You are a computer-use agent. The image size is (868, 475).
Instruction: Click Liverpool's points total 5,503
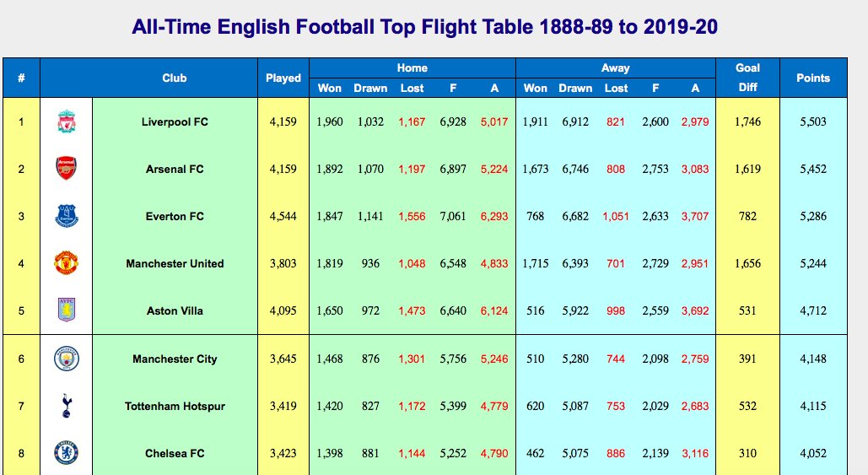pos(813,122)
